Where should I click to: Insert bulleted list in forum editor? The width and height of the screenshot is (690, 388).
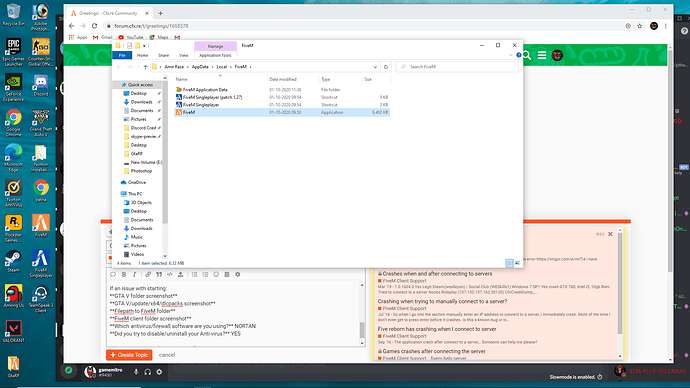click(x=194, y=275)
